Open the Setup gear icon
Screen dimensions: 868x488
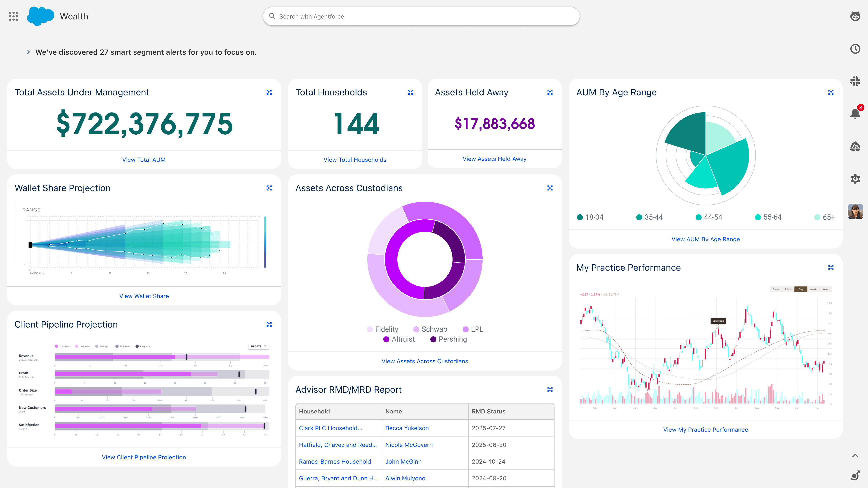(855, 179)
